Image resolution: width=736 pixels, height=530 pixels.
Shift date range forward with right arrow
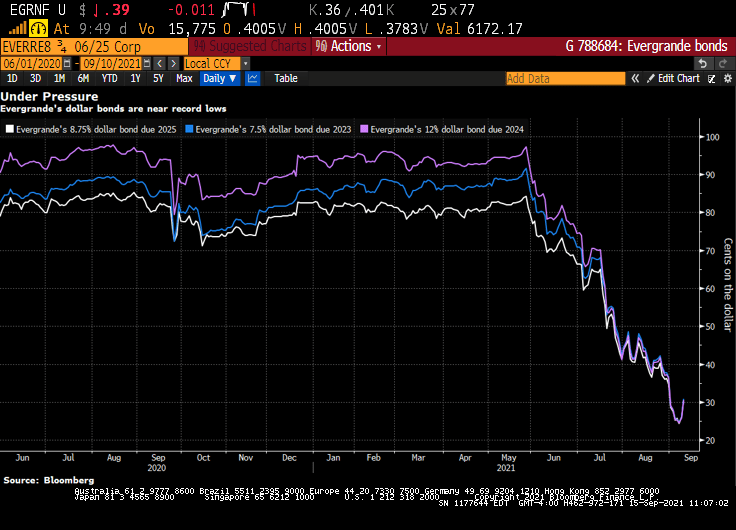pos(174,63)
